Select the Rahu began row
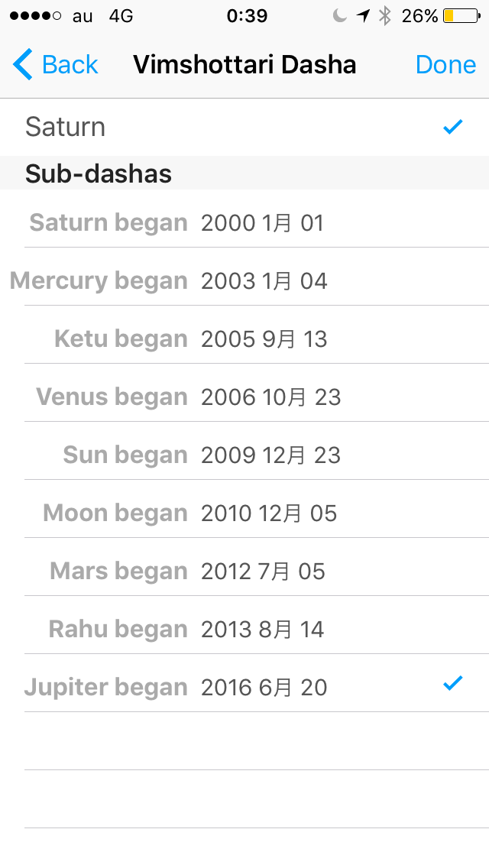Screen dimensions: 489x868 coord(244,630)
